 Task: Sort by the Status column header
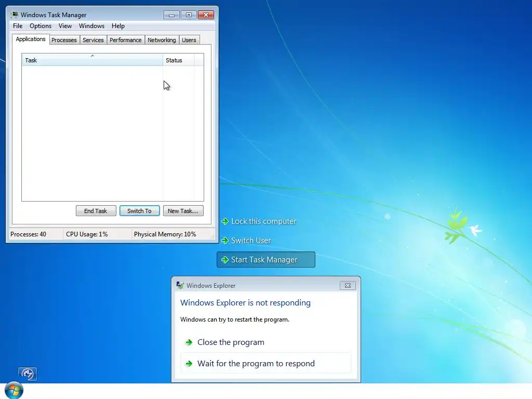coord(179,60)
